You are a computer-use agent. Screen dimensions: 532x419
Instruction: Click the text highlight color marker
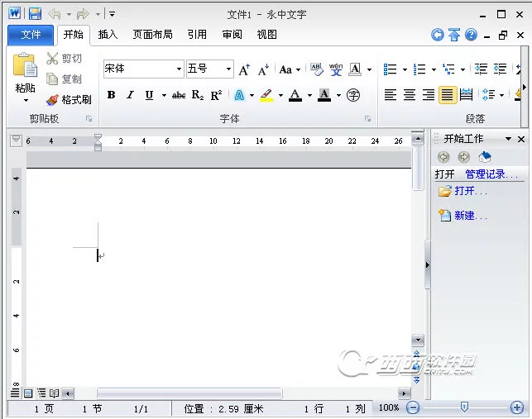[266, 95]
